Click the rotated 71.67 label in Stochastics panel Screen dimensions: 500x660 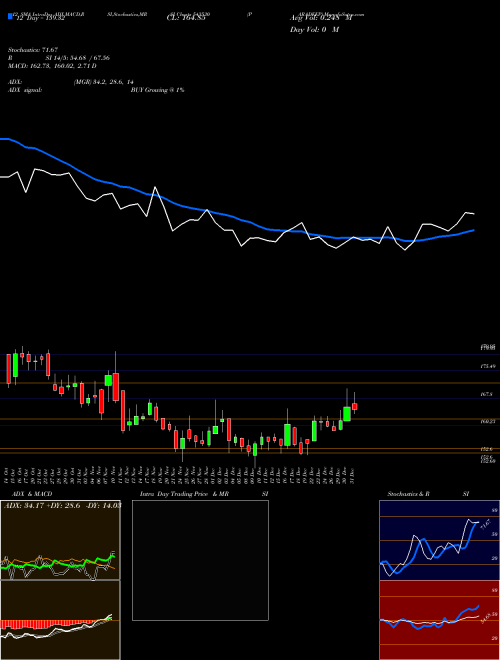click(485, 525)
